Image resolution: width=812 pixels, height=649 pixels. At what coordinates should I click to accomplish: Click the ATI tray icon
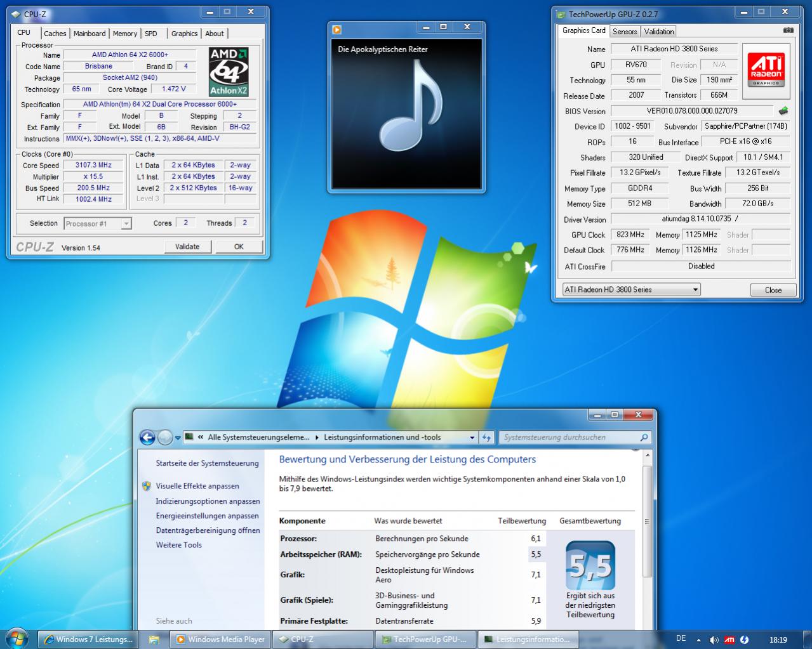point(729,639)
